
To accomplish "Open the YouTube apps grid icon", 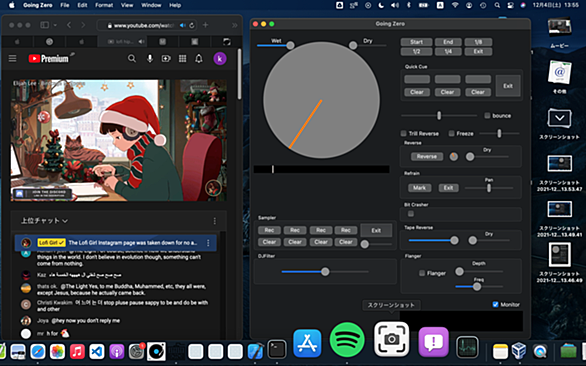I will pyautogui.click(x=182, y=59).
